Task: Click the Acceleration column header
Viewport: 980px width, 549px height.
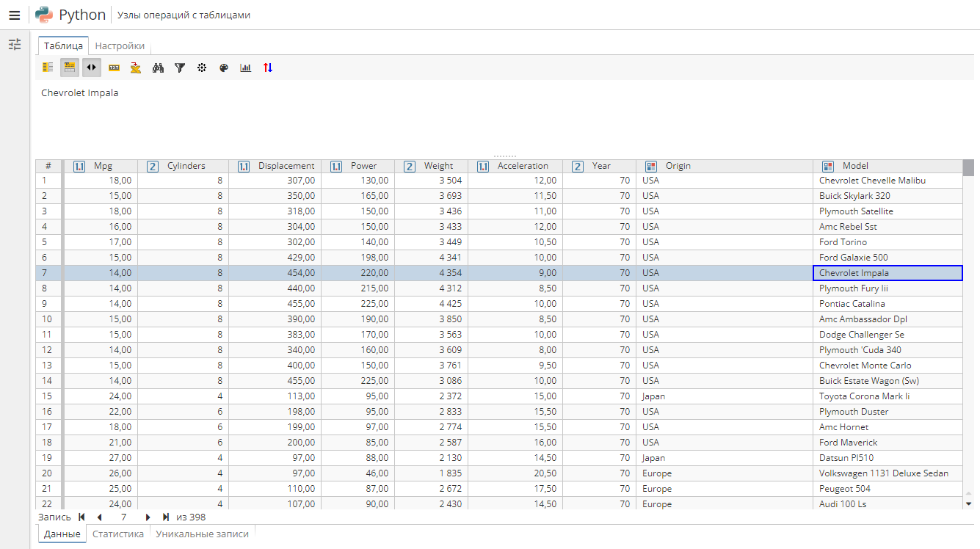Action: point(515,166)
